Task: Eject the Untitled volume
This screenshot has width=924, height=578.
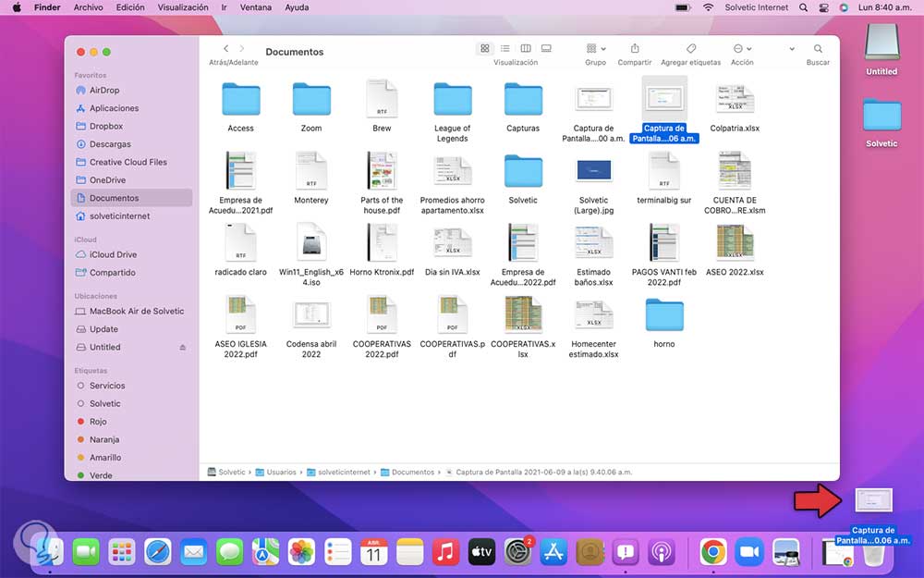Action: pyautogui.click(x=183, y=348)
